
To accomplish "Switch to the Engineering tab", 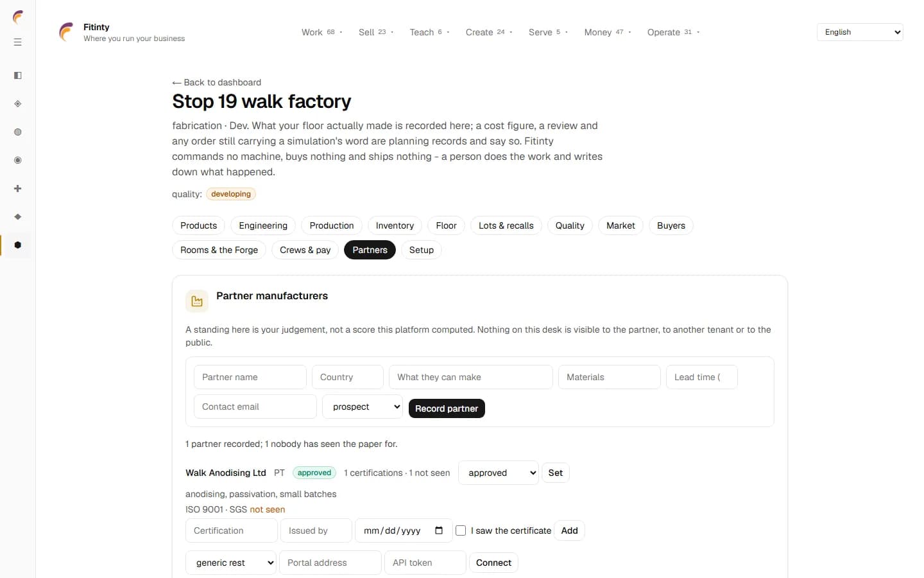I will (x=263, y=225).
